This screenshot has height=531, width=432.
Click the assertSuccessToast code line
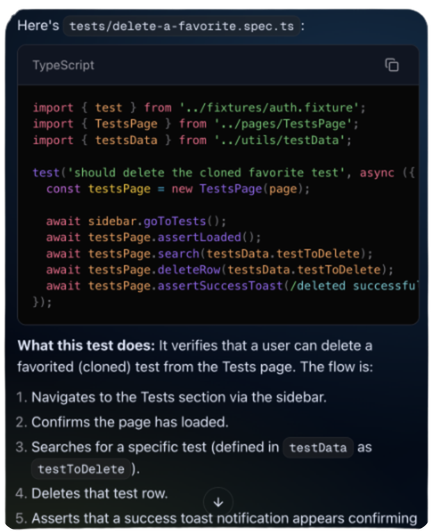[232, 286]
